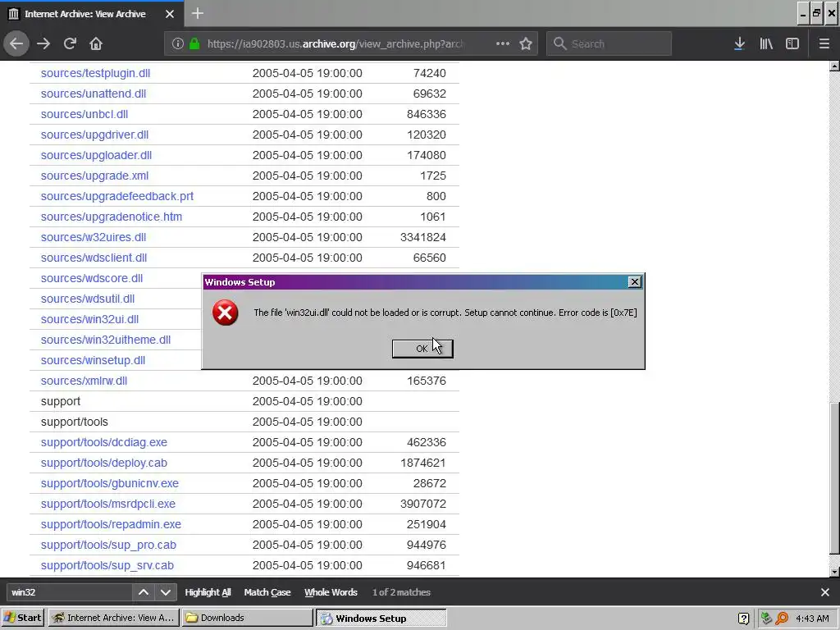Open the Library bookshelf icon
Image resolution: width=840 pixels, height=630 pixels.
point(766,43)
